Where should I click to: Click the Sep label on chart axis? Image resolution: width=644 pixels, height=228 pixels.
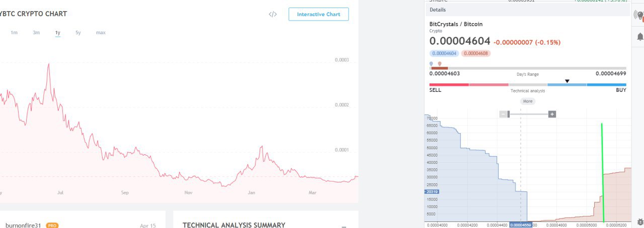125,192
